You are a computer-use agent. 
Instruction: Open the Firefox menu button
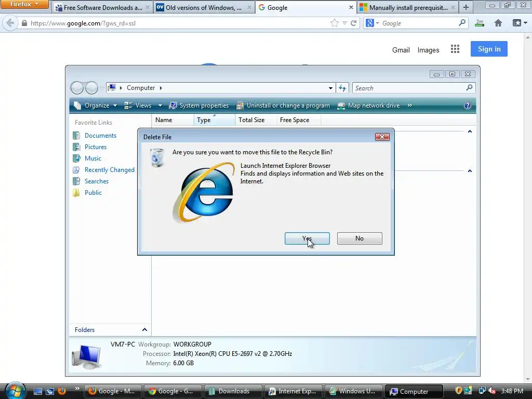pos(24,4)
